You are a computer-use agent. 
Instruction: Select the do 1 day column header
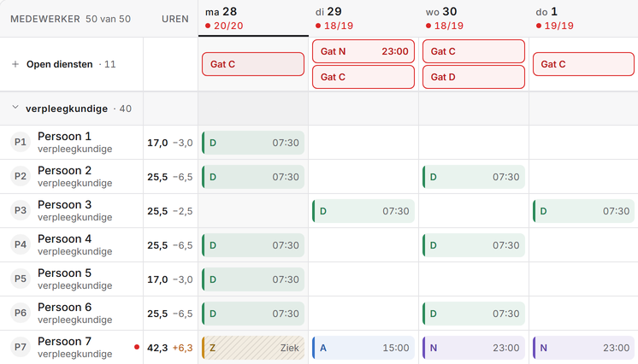[583, 19]
